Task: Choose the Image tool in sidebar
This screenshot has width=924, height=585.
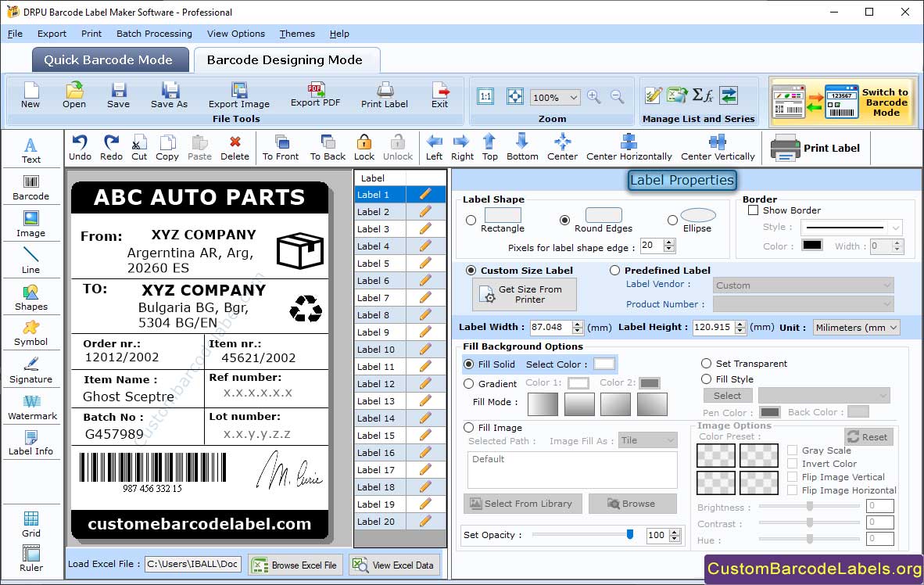Action: [30, 224]
